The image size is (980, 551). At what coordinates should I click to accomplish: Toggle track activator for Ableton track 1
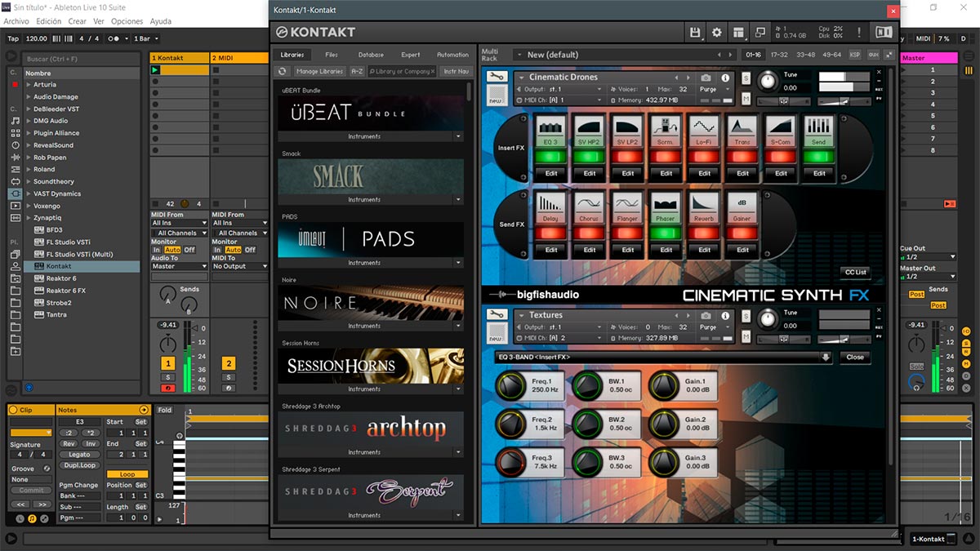[168, 363]
